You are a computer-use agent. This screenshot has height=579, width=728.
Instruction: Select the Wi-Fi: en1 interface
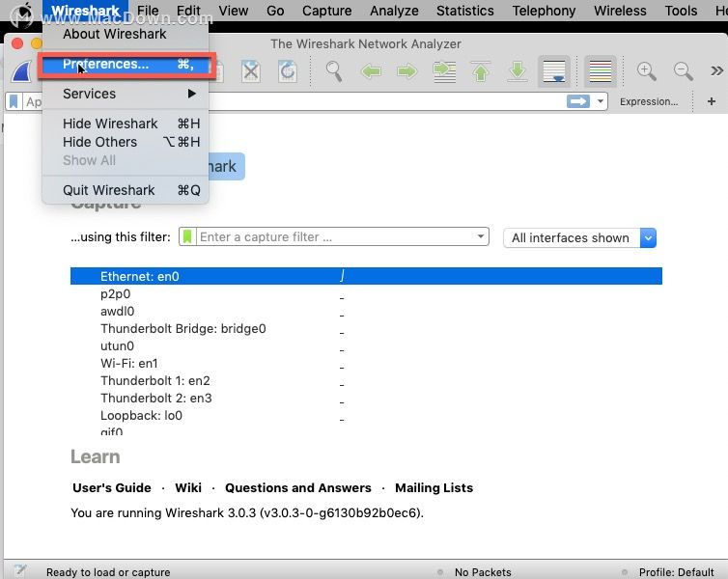pyautogui.click(x=366, y=363)
